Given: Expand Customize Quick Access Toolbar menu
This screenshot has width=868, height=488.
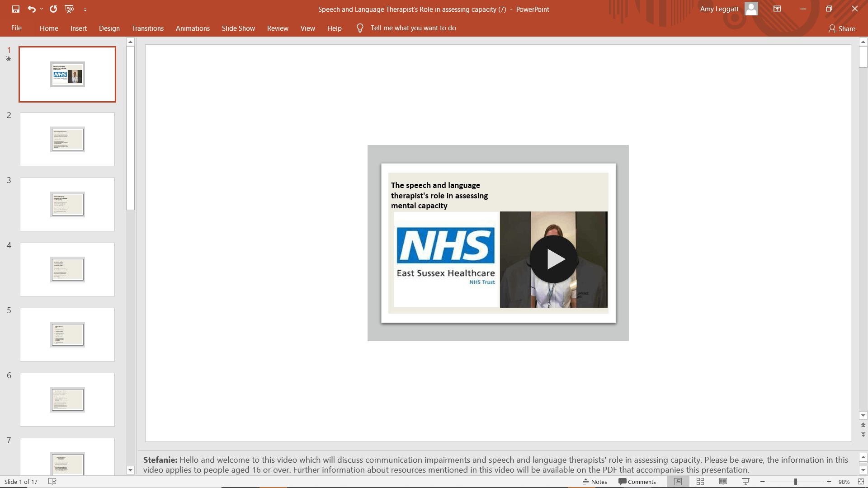Looking at the screenshot, I should (85, 9).
